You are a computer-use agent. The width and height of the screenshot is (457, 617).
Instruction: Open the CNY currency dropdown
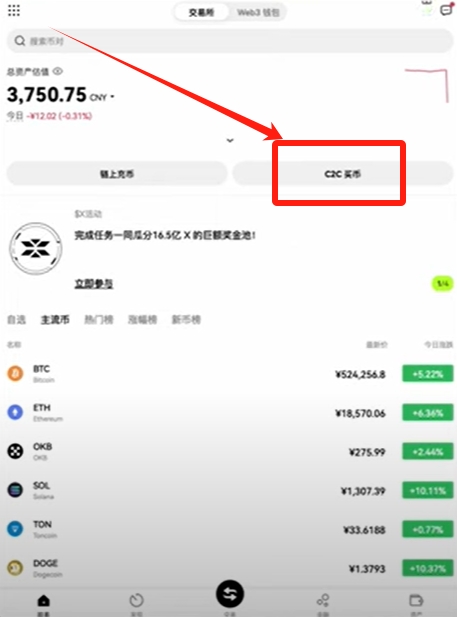(x=102, y=97)
